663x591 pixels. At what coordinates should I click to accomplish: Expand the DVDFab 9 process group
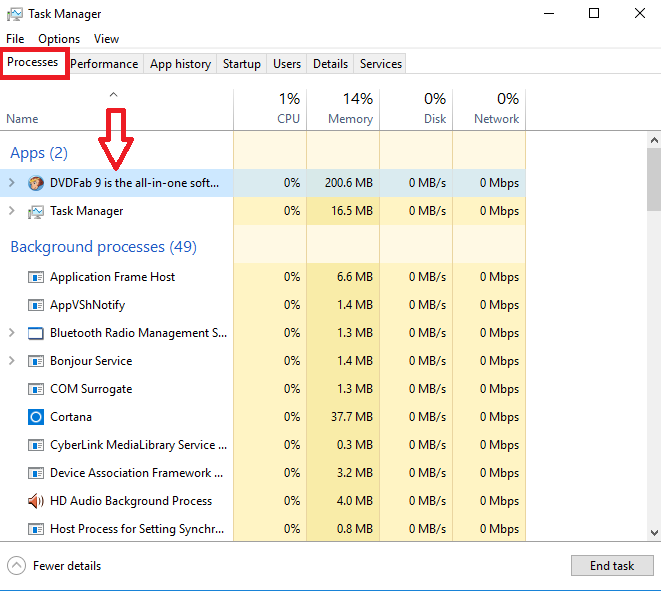(12, 183)
